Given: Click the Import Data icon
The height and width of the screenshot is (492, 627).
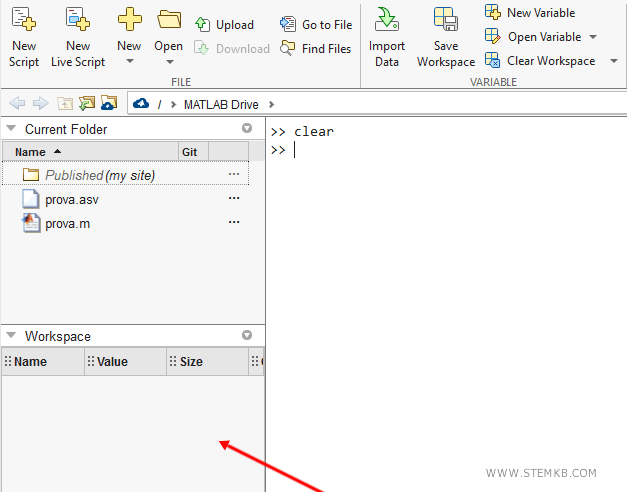Looking at the screenshot, I should pyautogui.click(x=387, y=36).
